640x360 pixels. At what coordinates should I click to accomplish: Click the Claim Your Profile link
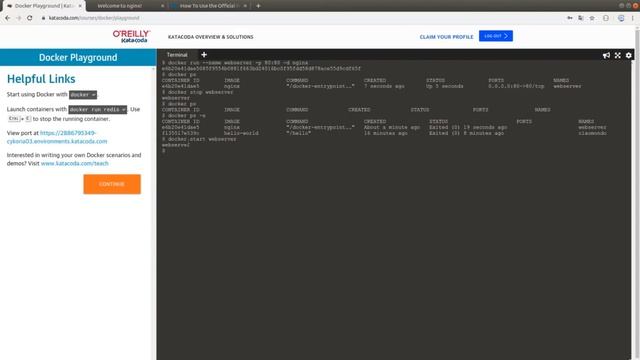pyautogui.click(x=446, y=37)
